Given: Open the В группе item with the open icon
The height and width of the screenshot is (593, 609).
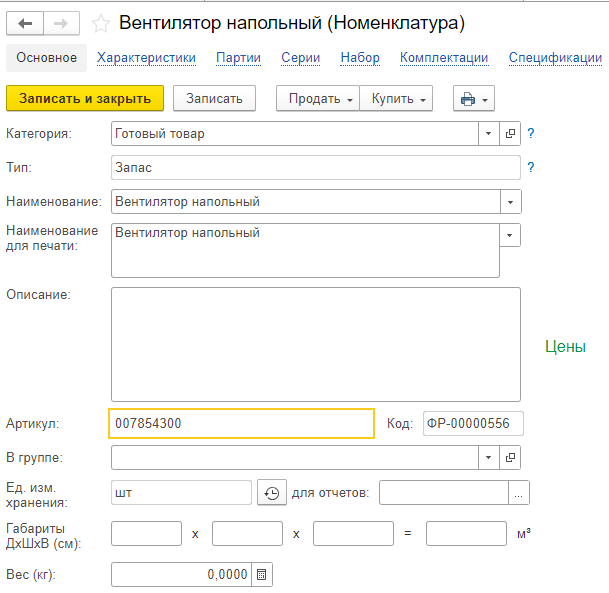Looking at the screenshot, I should (x=510, y=457).
